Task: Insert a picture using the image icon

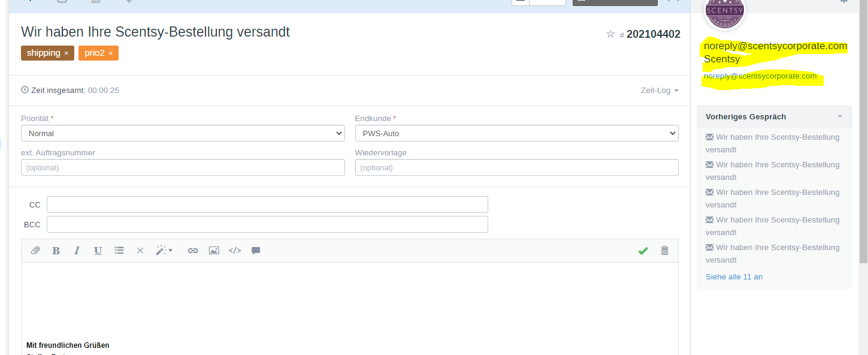Action: (x=214, y=251)
